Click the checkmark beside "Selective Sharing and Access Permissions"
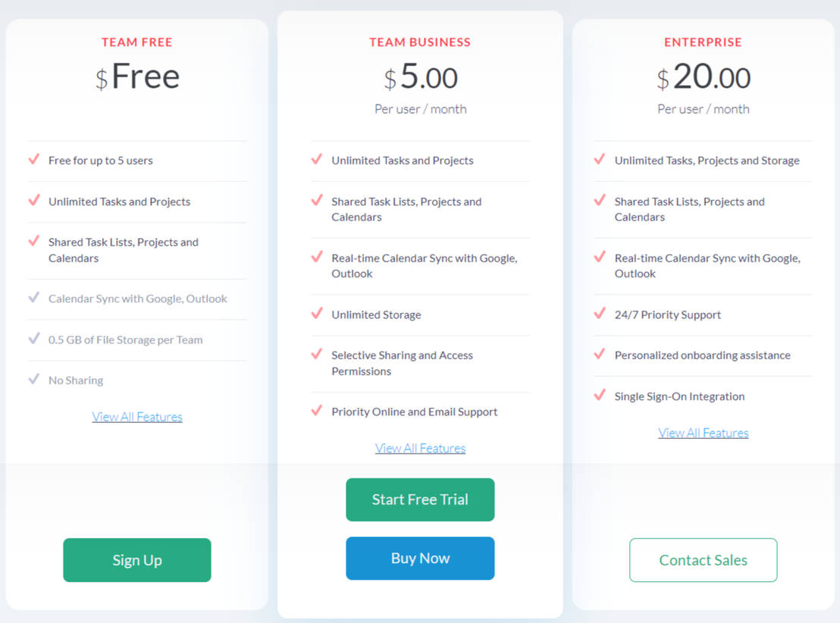The height and width of the screenshot is (623, 840). [x=317, y=355]
